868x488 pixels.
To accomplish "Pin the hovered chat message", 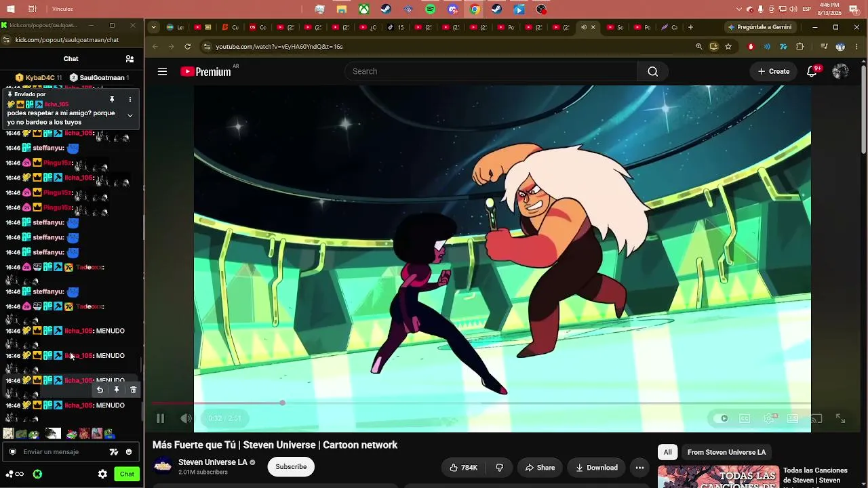I will (117, 390).
